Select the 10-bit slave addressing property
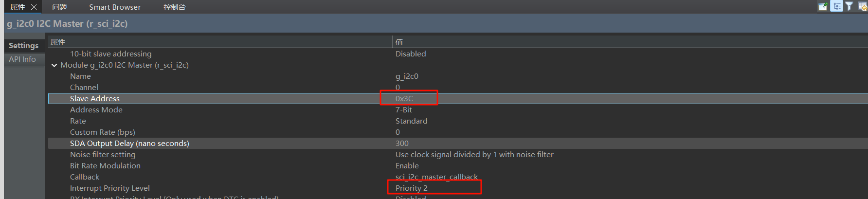 pos(110,54)
